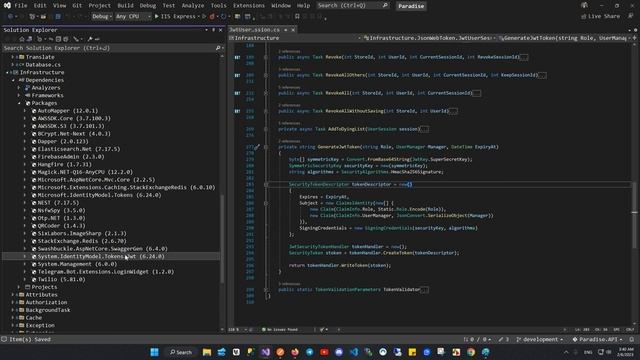
Task: Open the Git menu
Action: (77, 6)
